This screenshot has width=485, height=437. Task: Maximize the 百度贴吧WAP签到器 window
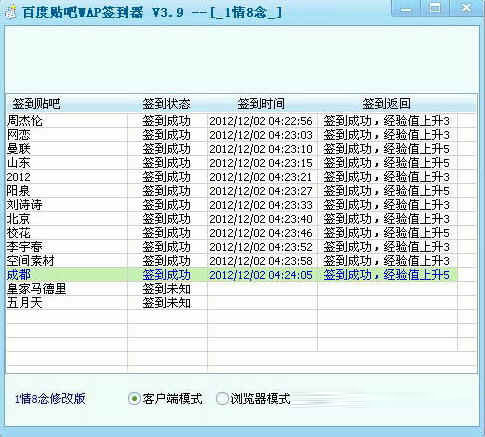coord(435,9)
